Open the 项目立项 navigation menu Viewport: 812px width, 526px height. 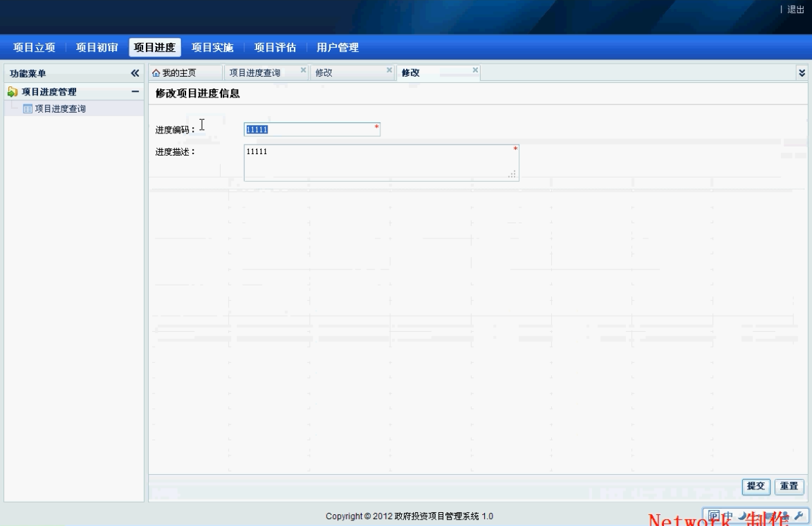[x=34, y=48]
